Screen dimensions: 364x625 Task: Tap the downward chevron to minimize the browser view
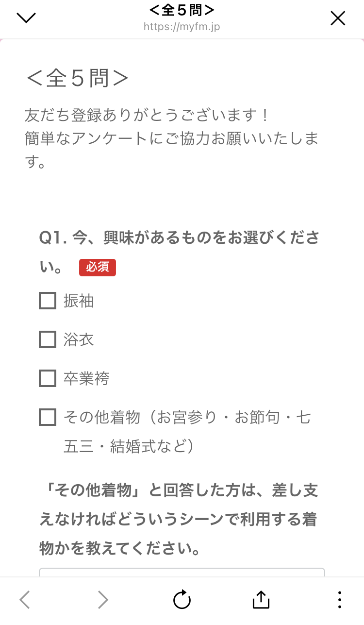click(26, 17)
